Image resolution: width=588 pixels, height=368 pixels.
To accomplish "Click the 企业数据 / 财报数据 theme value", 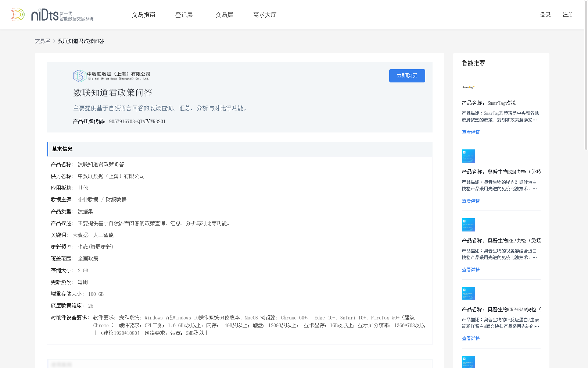I will (102, 200).
